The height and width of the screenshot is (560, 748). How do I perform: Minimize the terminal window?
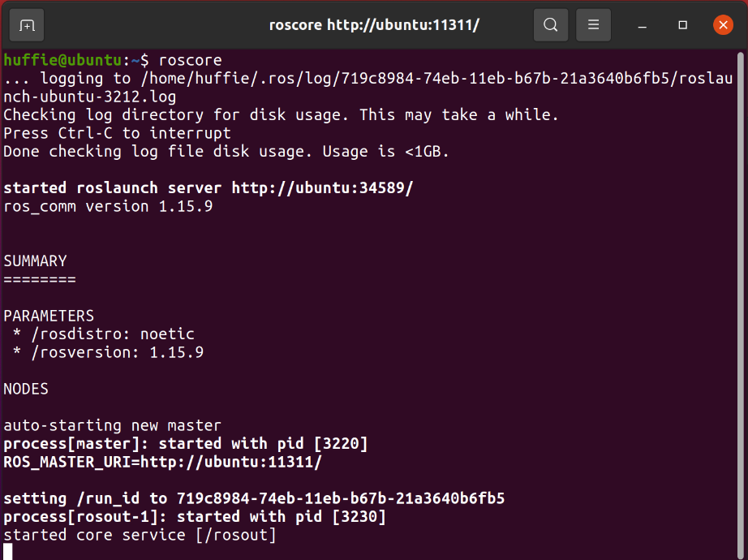(x=643, y=25)
